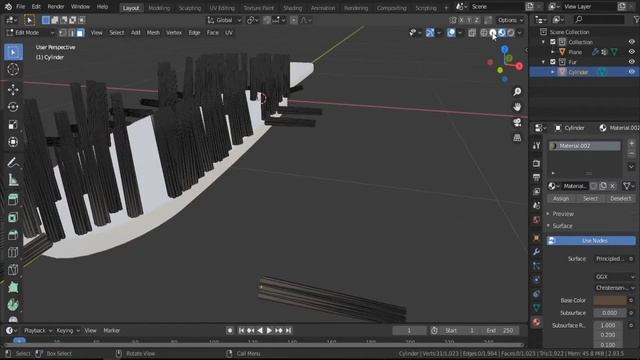Toggle the Use Nodes button
The height and width of the screenshot is (360, 640).
point(591,241)
